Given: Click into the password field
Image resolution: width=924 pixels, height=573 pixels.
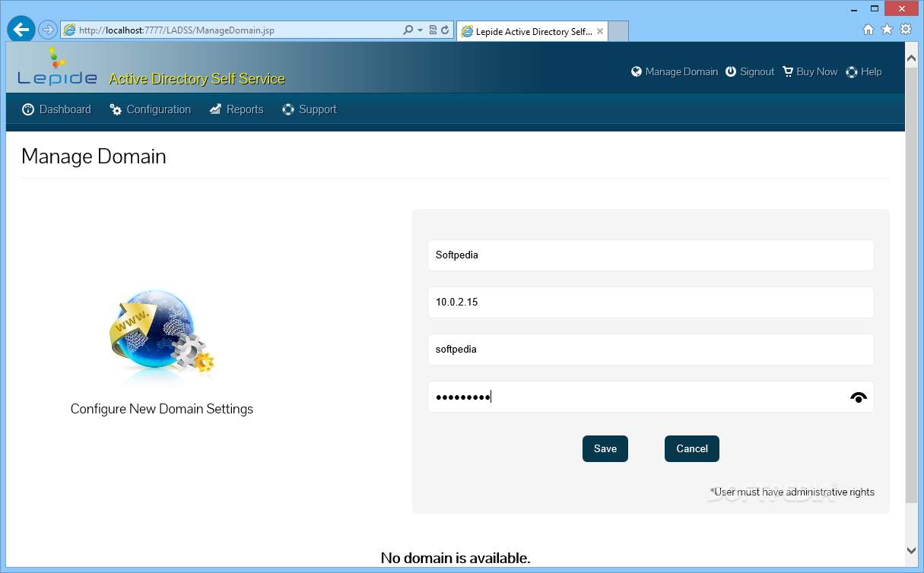Looking at the screenshot, I should tap(650, 397).
